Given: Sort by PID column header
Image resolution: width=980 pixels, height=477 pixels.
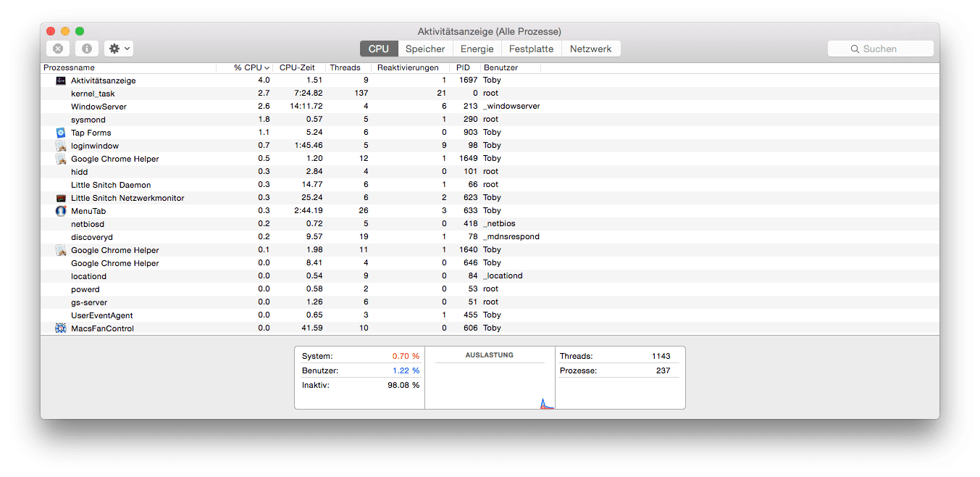Looking at the screenshot, I should click(x=465, y=67).
